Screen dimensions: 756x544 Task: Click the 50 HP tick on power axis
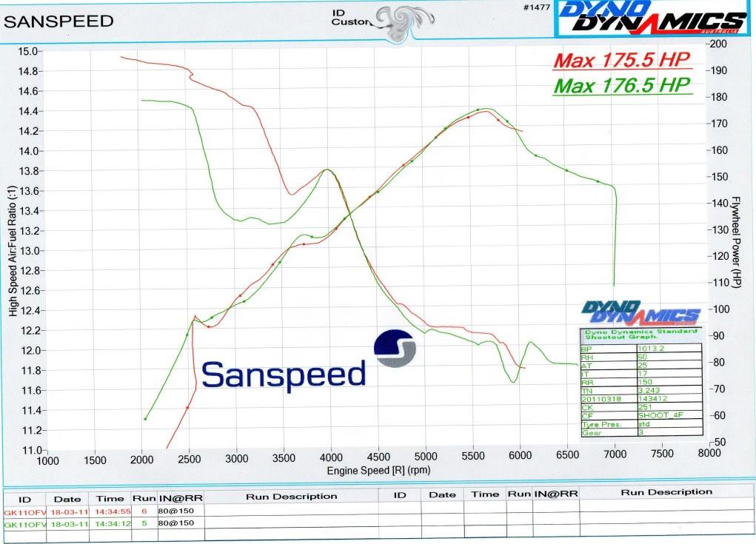[x=720, y=442]
